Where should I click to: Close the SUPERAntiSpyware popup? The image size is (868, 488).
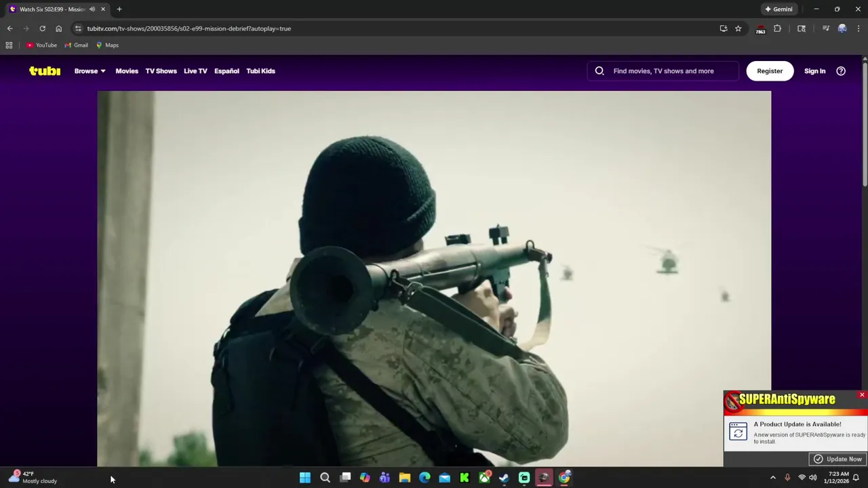862,394
